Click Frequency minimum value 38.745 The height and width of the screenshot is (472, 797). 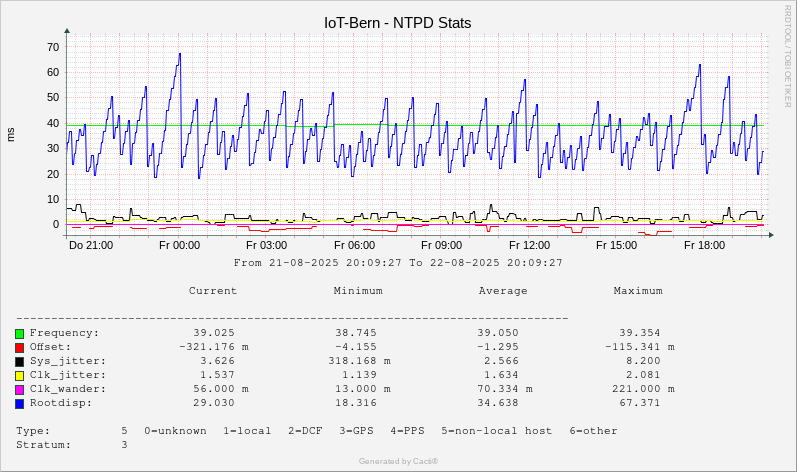[x=356, y=333]
